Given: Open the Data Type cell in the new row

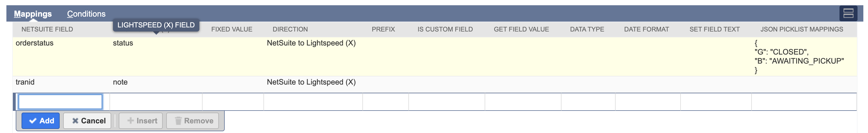Looking at the screenshot, I should tap(588, 101).
